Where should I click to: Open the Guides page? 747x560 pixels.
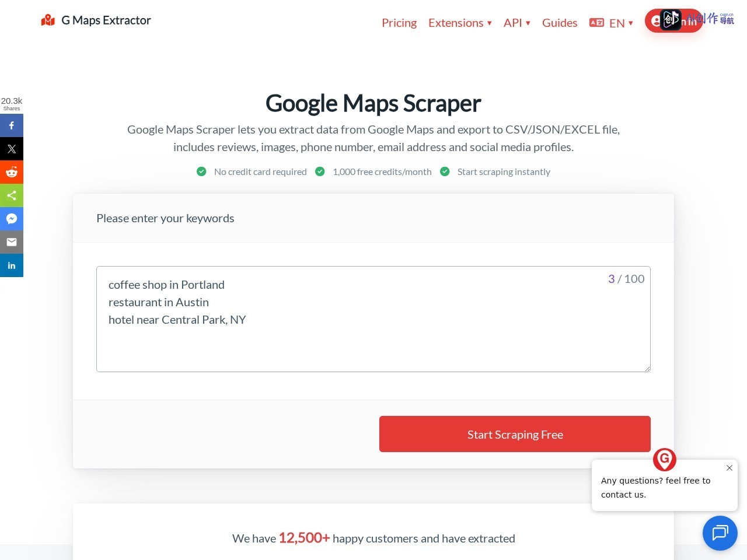click(x=560, y=23)
